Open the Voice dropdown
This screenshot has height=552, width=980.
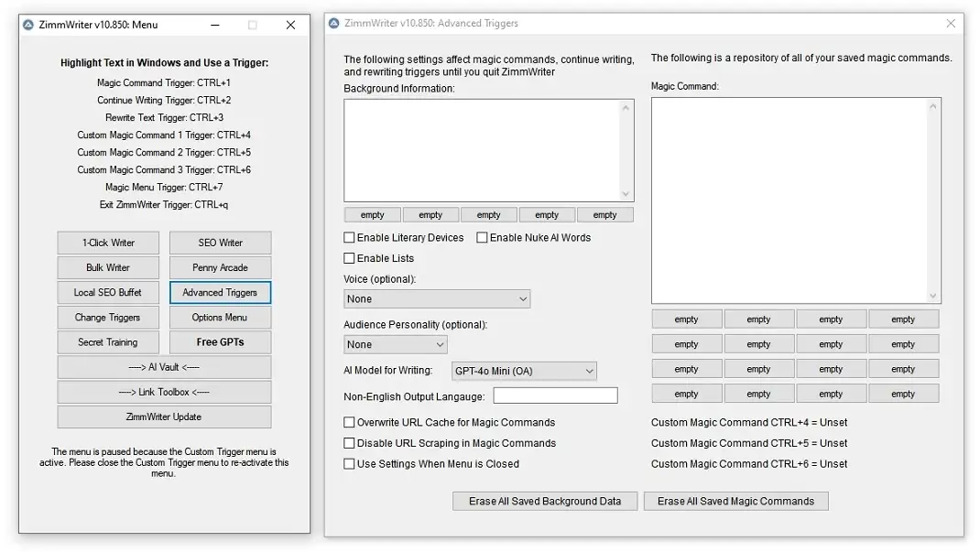click(x=437, y=299)
